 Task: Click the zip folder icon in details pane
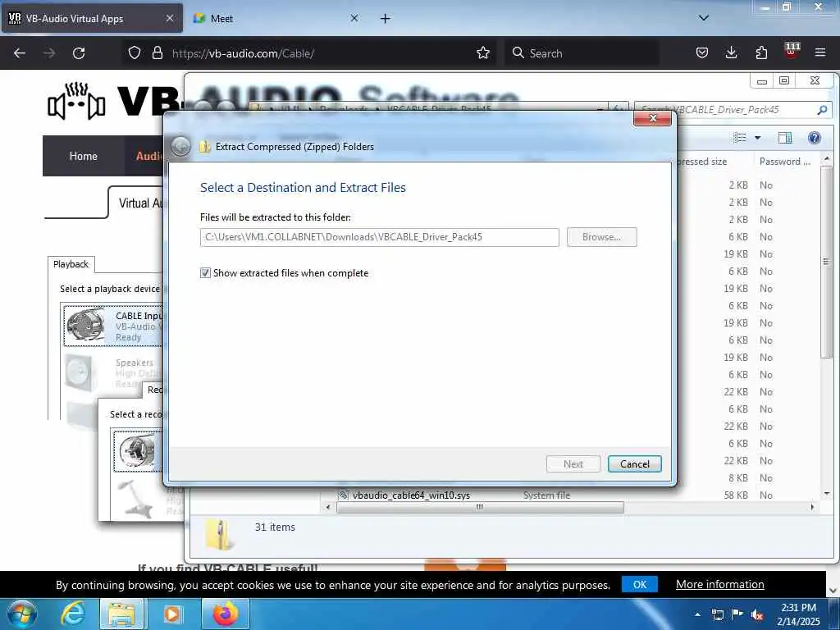[220, 534]
